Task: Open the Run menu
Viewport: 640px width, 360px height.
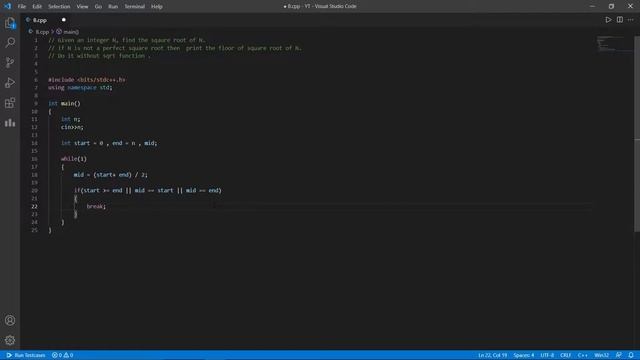Action: coord(113,7)
